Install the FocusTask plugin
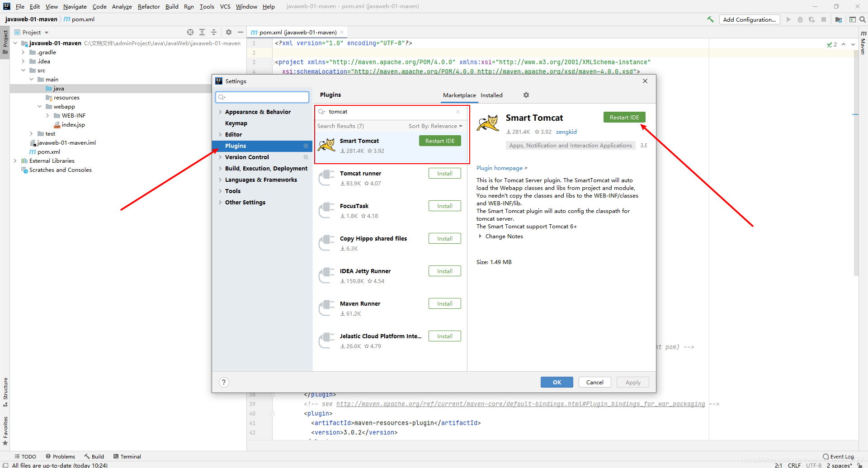 point(445,206)
